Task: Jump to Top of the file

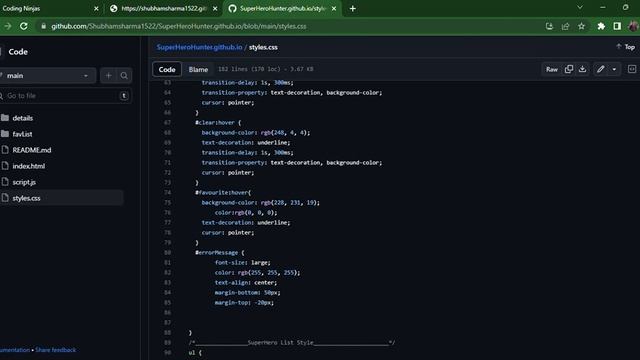Action: tap(626, 47)
